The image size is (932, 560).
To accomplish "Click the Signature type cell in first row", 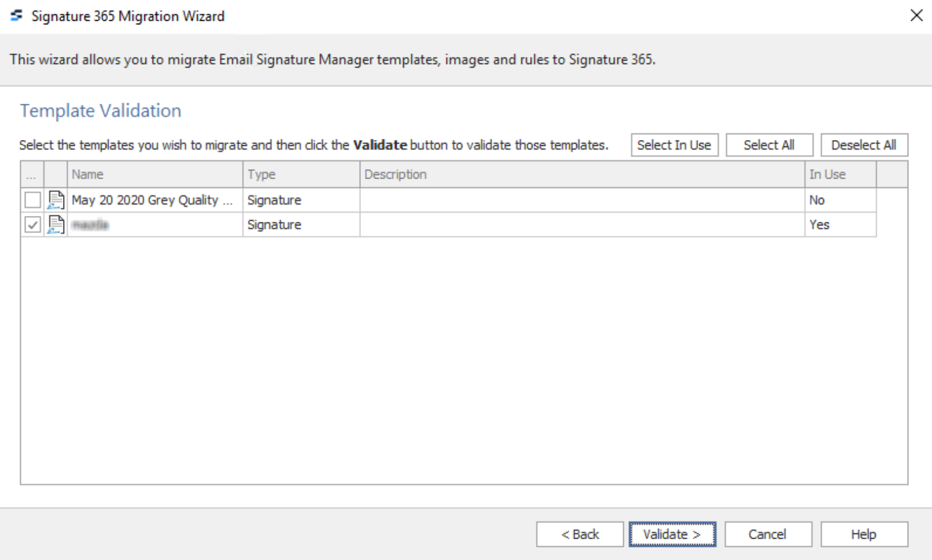I will (x=301, y=200).
